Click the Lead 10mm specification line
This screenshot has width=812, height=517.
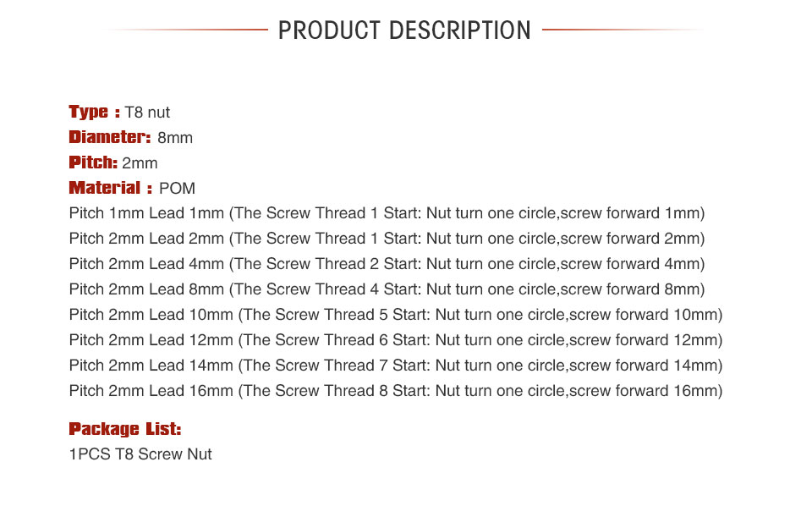point(396,315)
